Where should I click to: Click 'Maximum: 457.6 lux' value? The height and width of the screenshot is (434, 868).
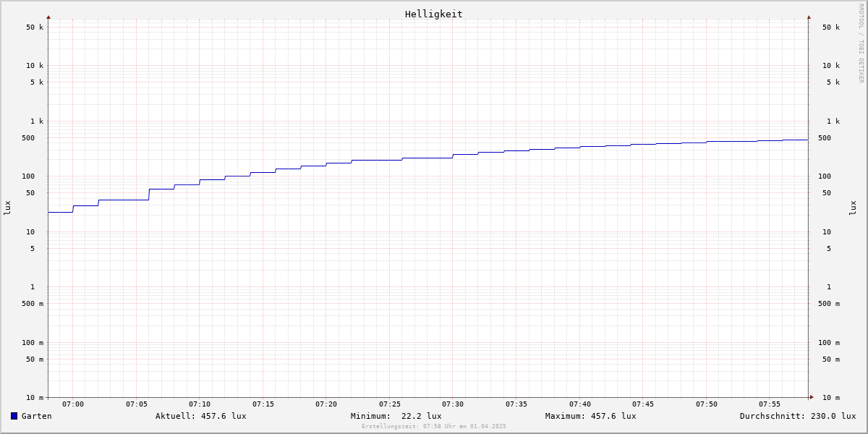pos(591,416)
